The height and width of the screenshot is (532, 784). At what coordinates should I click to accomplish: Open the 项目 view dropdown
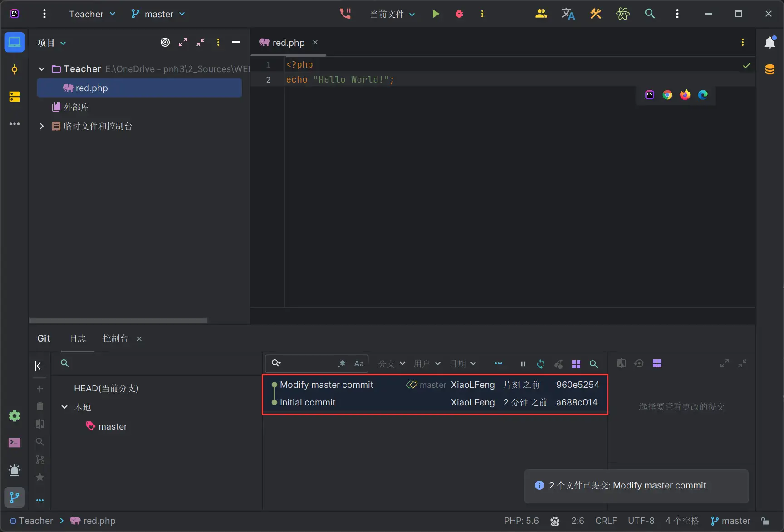click(52, 43)
